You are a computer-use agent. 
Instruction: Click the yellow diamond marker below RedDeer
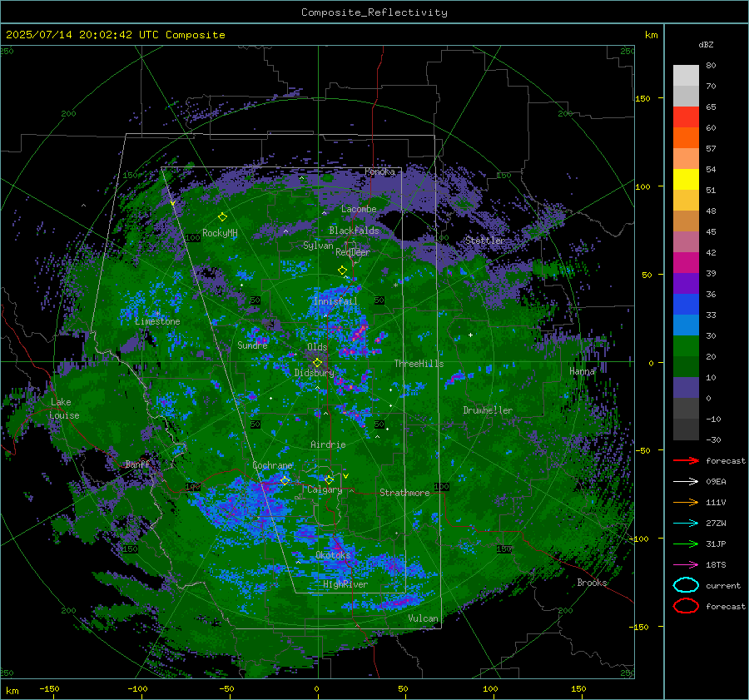342,271
